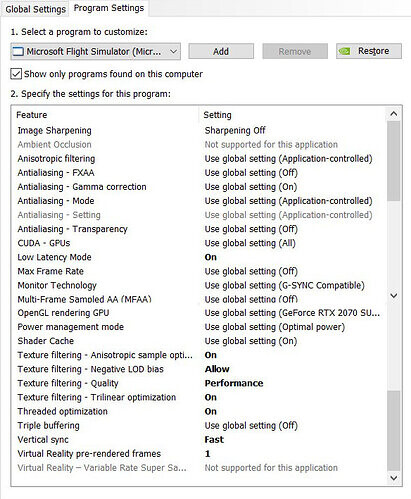Open CUDA - GPUs setting value
The width and height of the screenshot is (411, 499).
click(x=250, y=243)
